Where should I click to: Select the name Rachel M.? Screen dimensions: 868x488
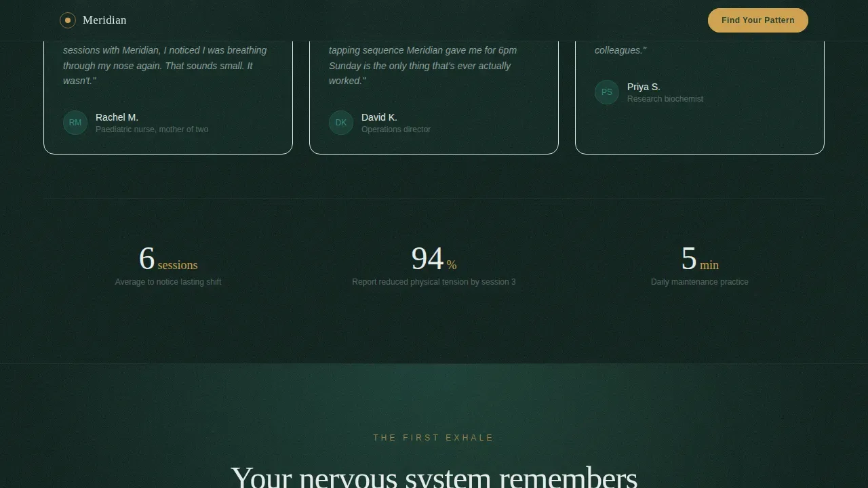(x=117, y=117)
